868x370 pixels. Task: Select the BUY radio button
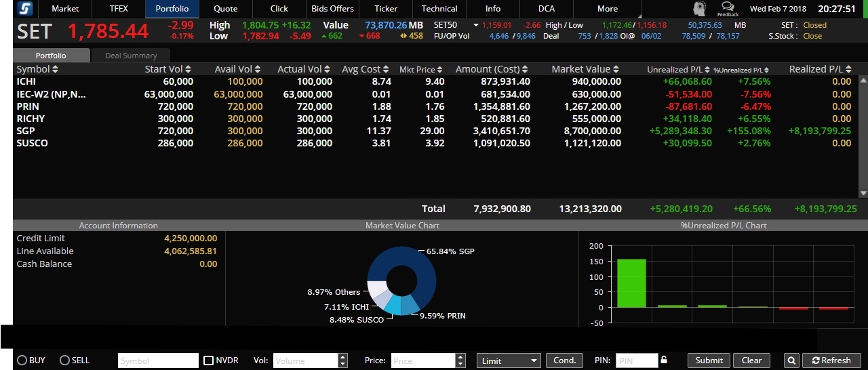22,361
